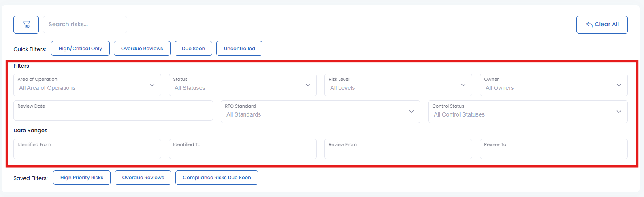
Task: Click the Review Date field
Action: (x=113, y=111)
